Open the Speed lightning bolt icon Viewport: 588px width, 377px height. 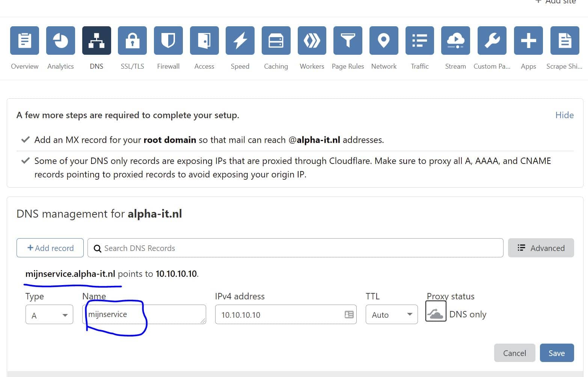(240, 41)
